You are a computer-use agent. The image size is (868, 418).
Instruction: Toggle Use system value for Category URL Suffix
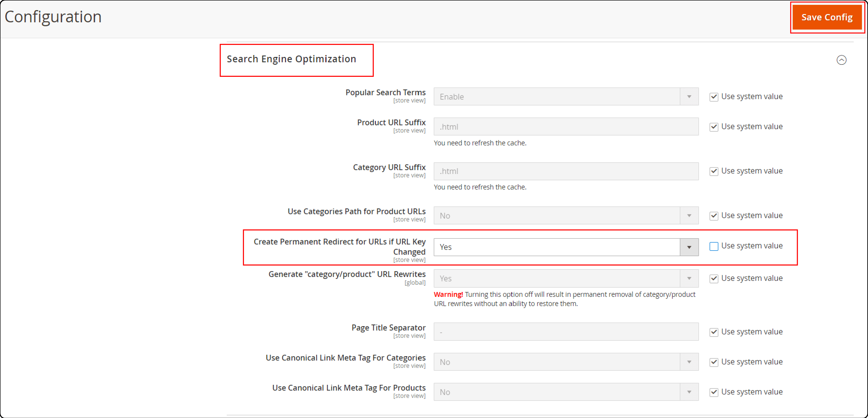pos(714,171)
